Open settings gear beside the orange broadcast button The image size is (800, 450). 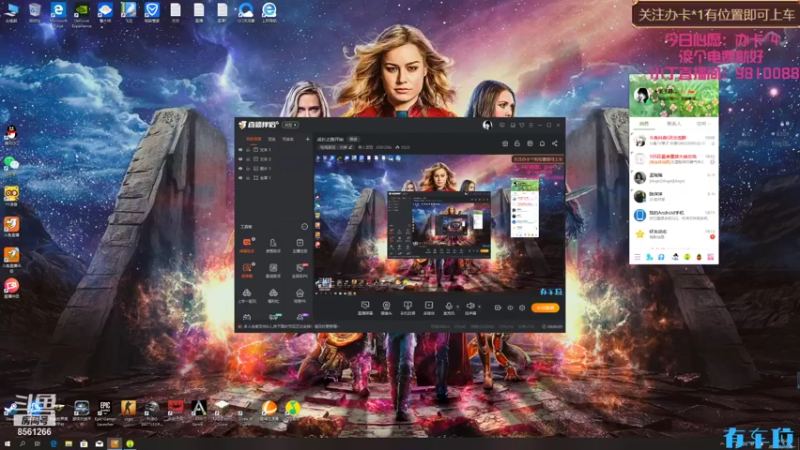coord(522,308)
